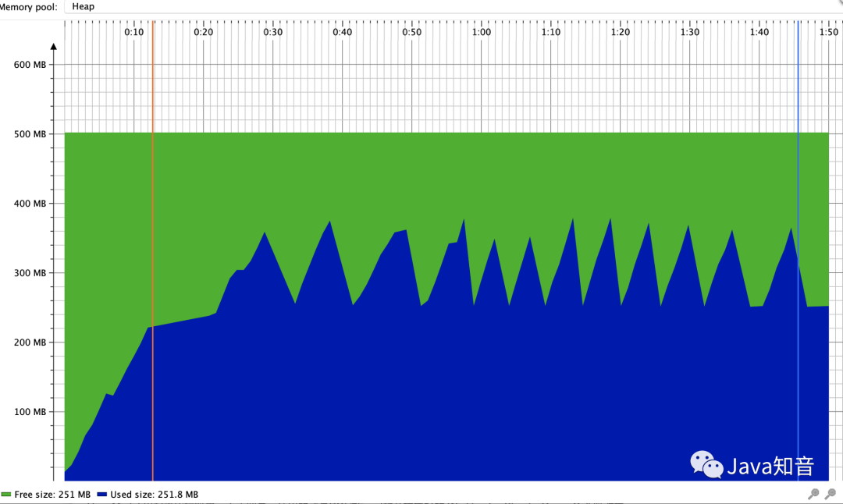
Task: Click the 'Memory pool:' label
Action: pos(29,7)
